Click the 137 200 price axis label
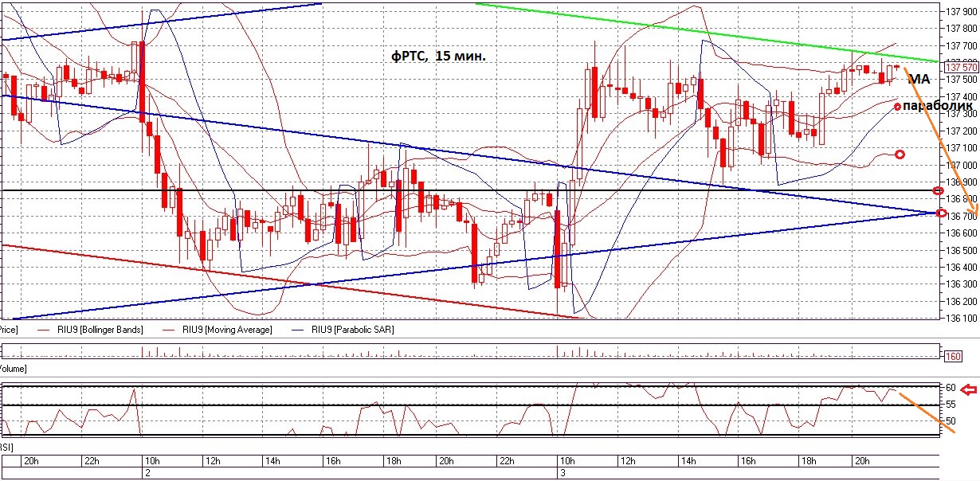 click(x=960, y=131)
